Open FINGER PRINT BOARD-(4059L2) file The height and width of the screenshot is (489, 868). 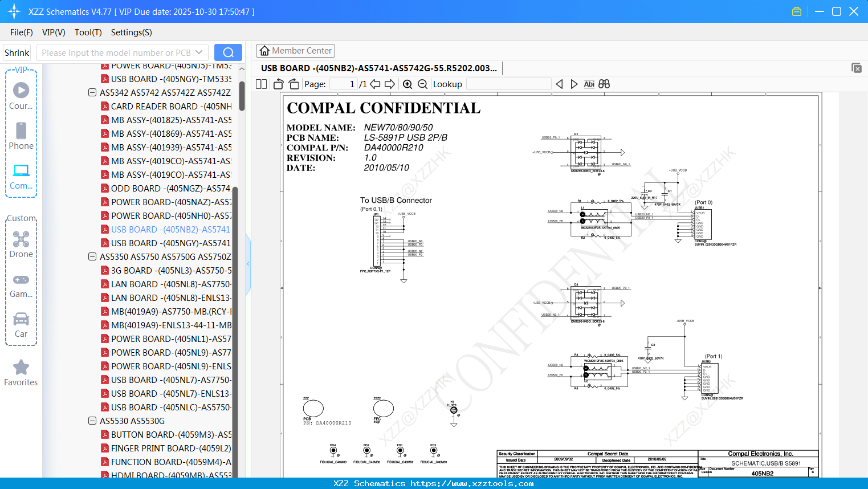click(166, 448)
